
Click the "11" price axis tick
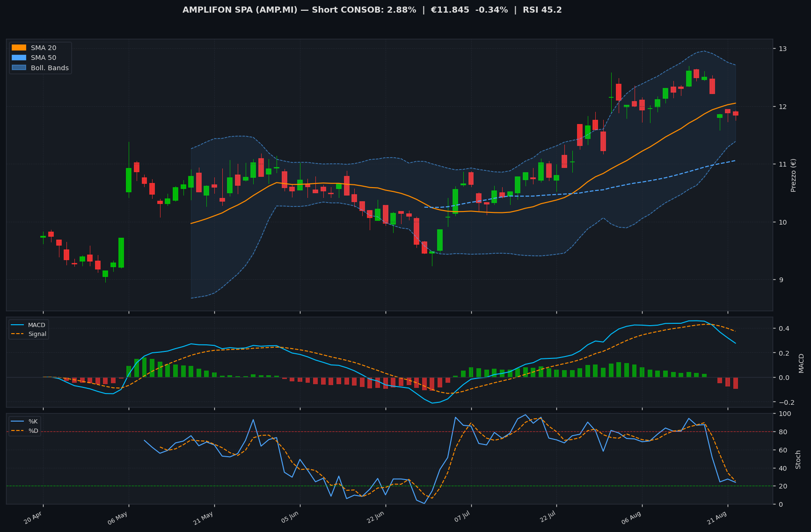(x=782, y=164)
